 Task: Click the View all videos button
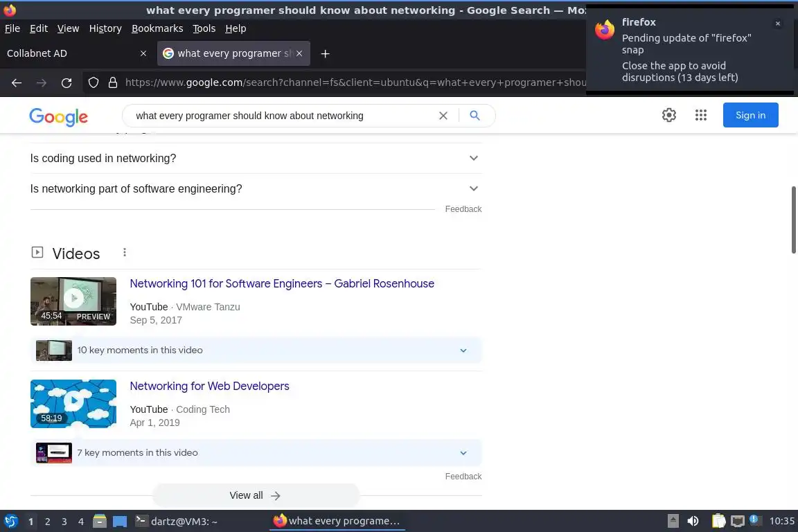pos(256,495)
